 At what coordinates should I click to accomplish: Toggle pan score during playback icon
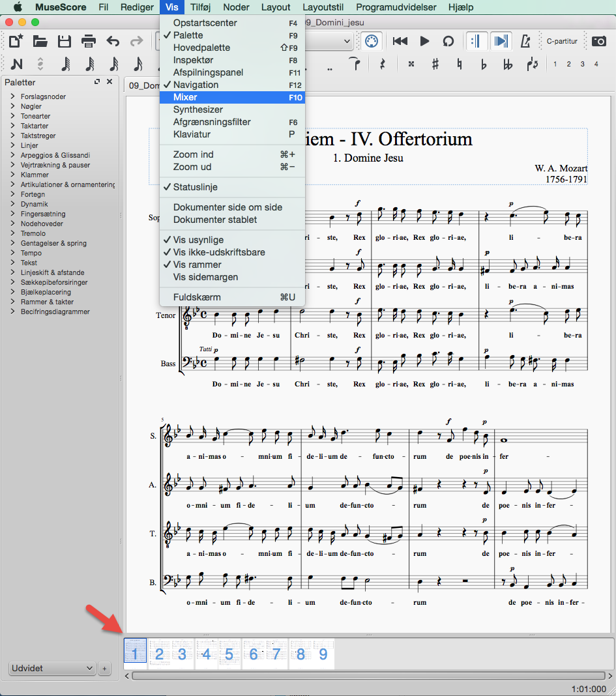tap(501, 41)
